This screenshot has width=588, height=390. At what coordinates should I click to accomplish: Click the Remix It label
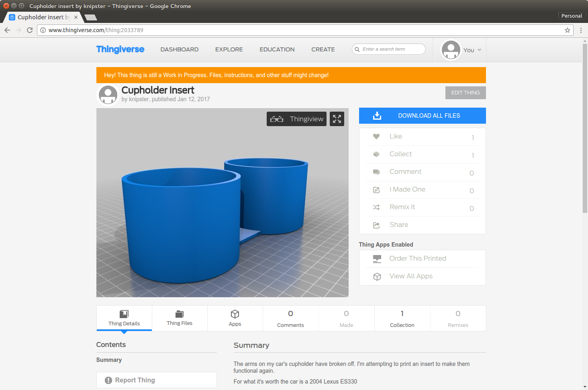click(402, 207)
